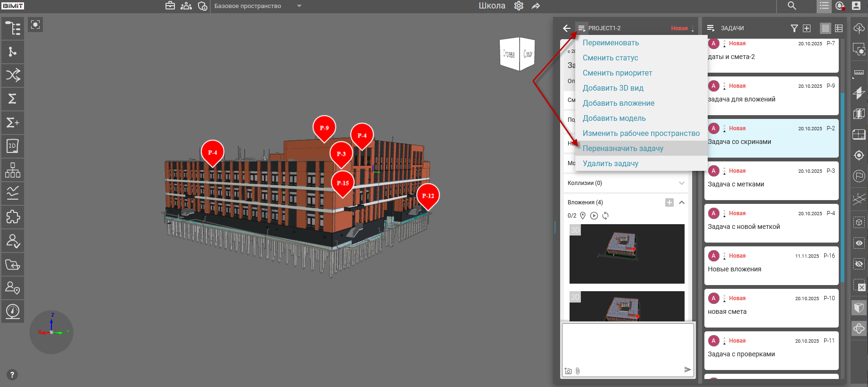The width and height of the screenshot is (868, 387).
Task: Select Переназначить задачу in the menu
Action: (x=623, y=148)
